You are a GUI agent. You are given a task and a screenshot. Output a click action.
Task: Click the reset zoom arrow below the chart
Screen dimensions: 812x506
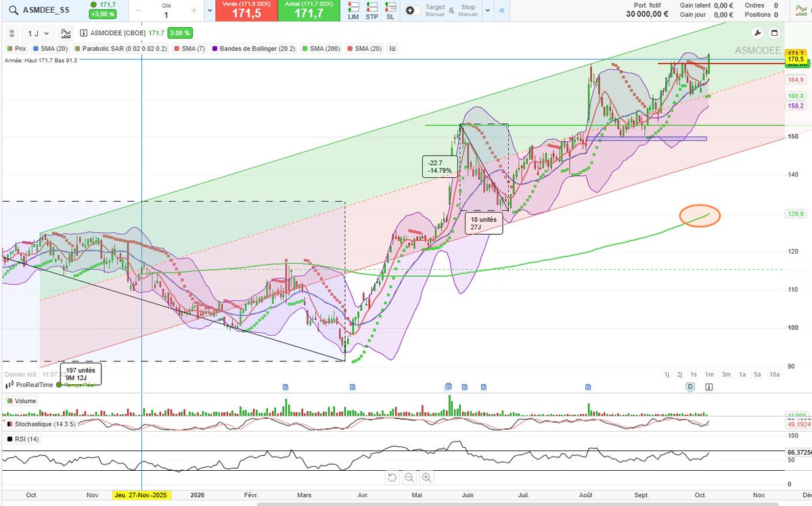coord(392,478)
